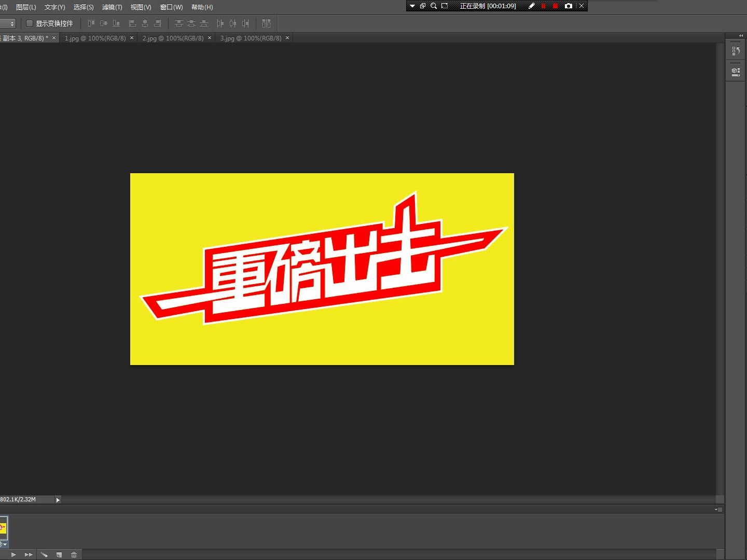Open the 文字(Y) menu
Viewport: 747px width, 560px height.
click(54, 7)
